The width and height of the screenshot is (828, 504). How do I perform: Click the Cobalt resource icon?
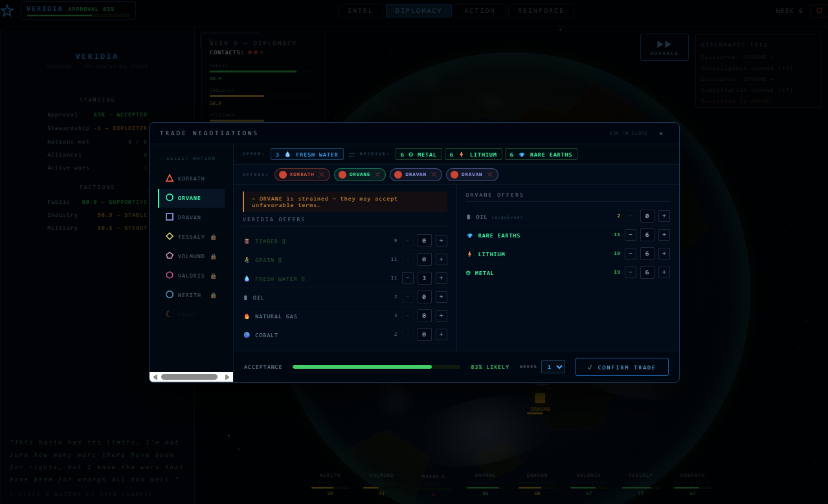pyautogui.click(x=247, y=334)
